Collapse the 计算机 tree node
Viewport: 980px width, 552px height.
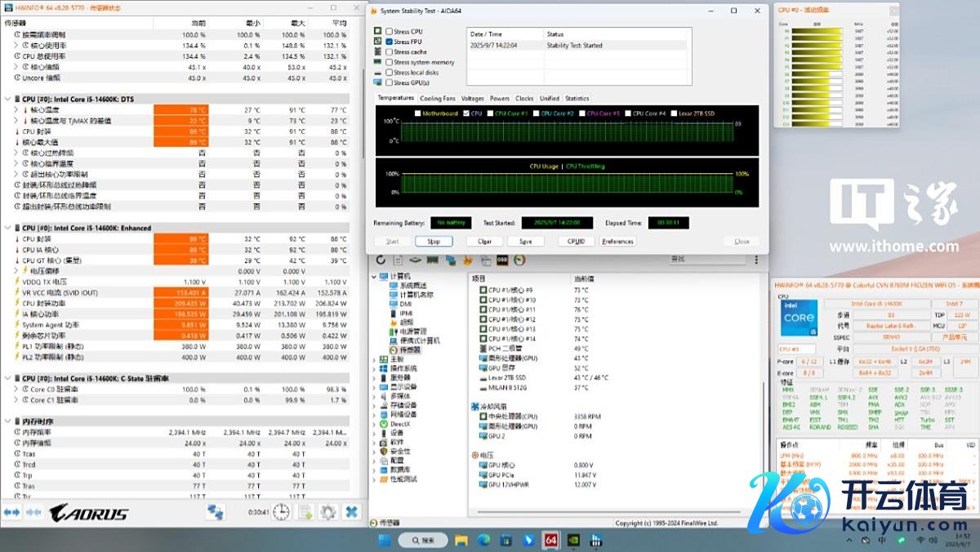coord(376,276)
